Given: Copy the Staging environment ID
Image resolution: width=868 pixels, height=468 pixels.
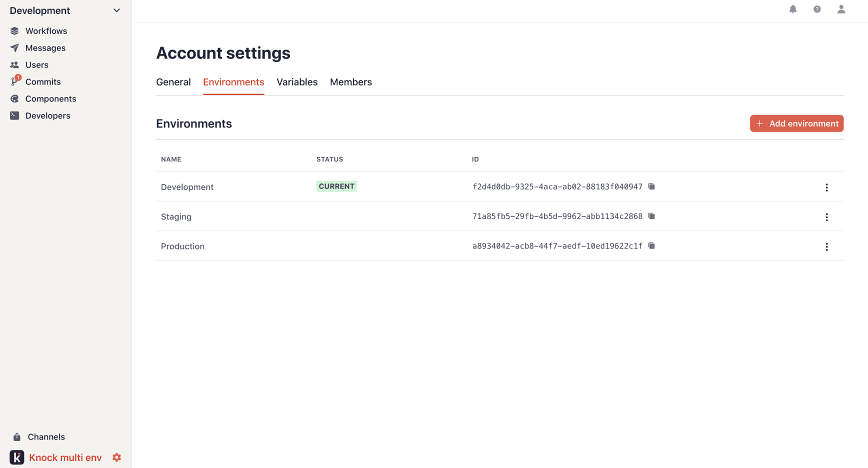Looking at the screenshot, I should click(x=651, y=216).
